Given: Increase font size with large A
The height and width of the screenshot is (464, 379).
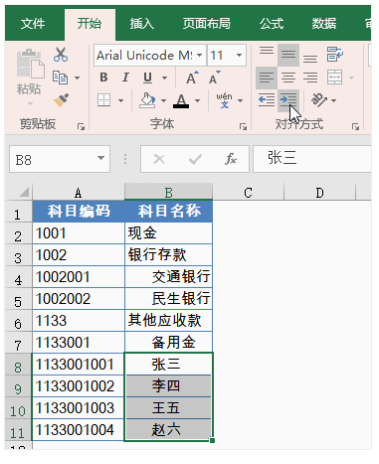Looking at the screenshot, I should [x=192, y=78].
